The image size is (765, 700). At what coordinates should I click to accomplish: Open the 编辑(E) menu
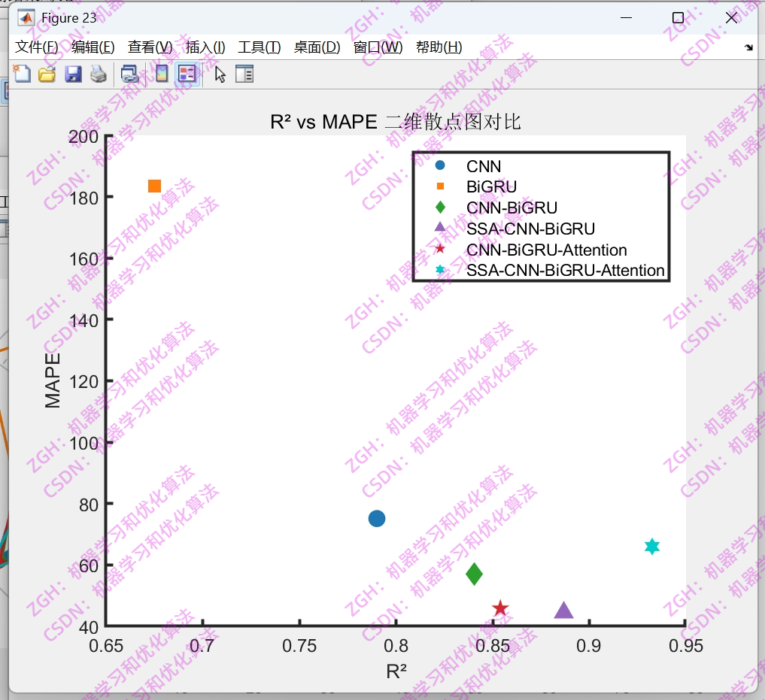tap(93, 47)
